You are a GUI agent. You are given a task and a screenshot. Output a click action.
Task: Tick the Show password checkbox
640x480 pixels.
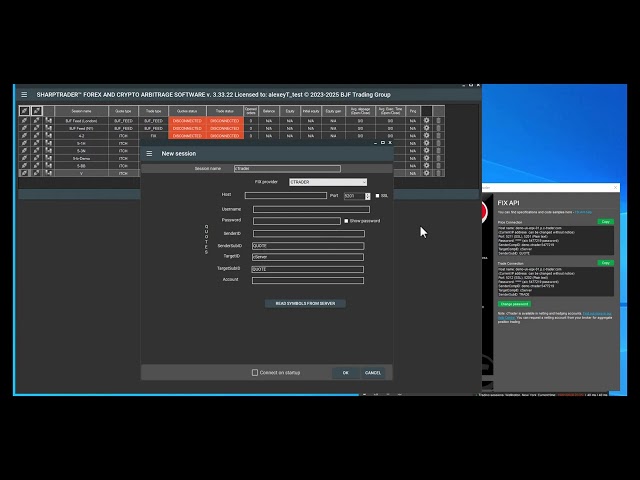(346, 221)
